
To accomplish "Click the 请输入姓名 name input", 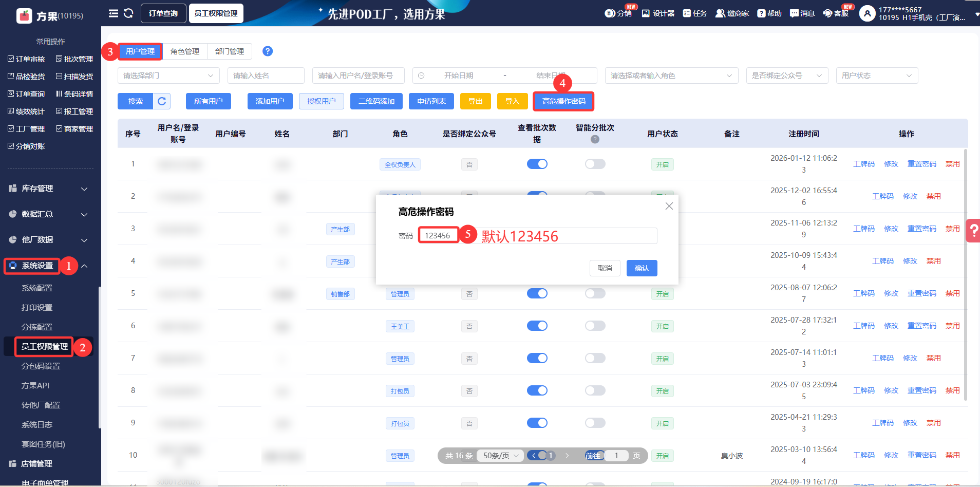I will click(x=266, y=76).
